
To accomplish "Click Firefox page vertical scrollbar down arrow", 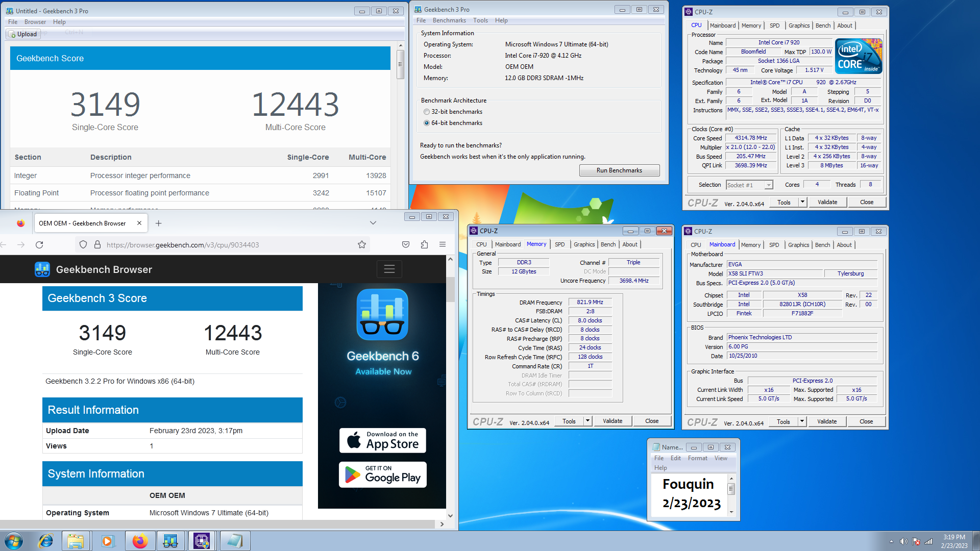I will point(450,516).
